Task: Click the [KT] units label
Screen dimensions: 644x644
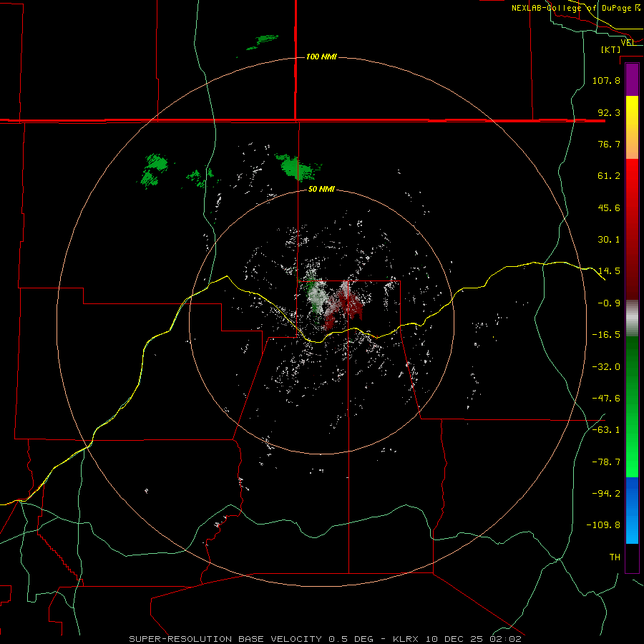Action: tap(611, 49)
